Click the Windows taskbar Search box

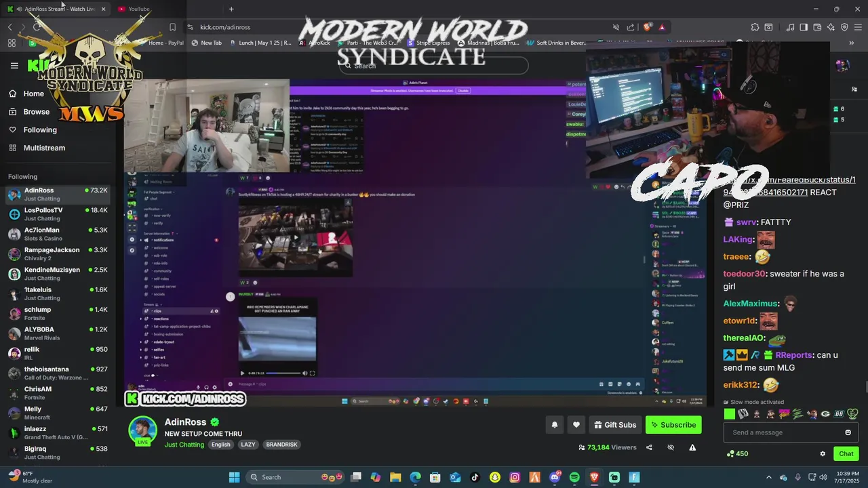tap(296, 477)
